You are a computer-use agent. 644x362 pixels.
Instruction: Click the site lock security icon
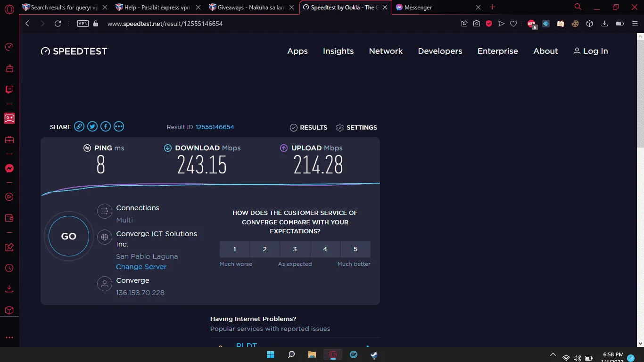point(96,24)
